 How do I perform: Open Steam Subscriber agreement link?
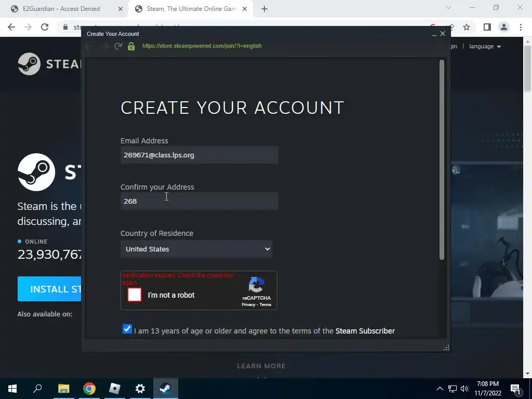pyautogui.click(x=365, y=331)
